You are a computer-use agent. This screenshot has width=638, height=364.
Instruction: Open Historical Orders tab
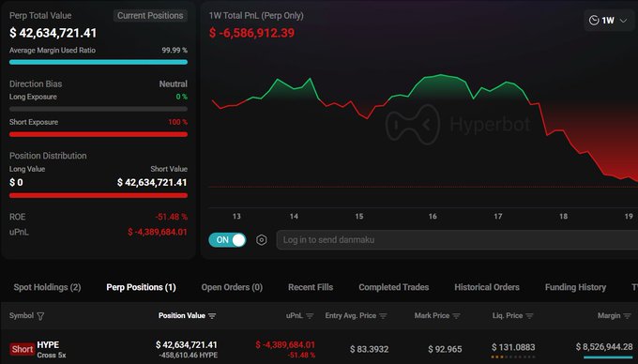487,287
